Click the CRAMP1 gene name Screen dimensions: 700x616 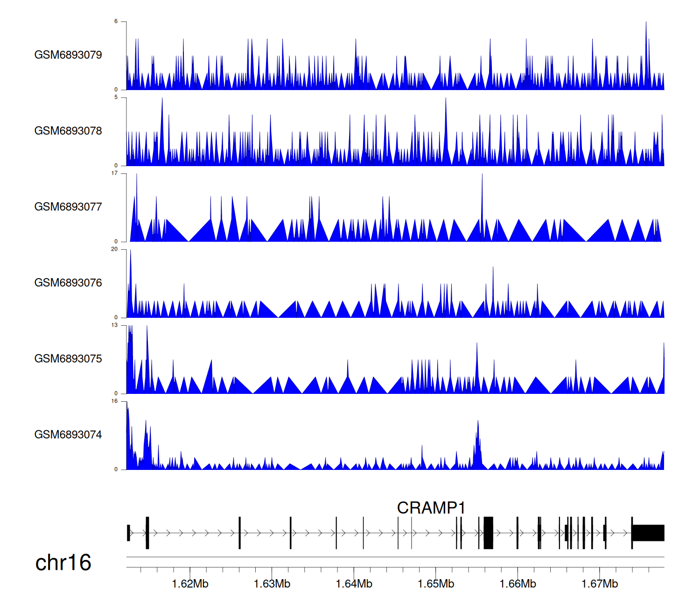[431, 508]
